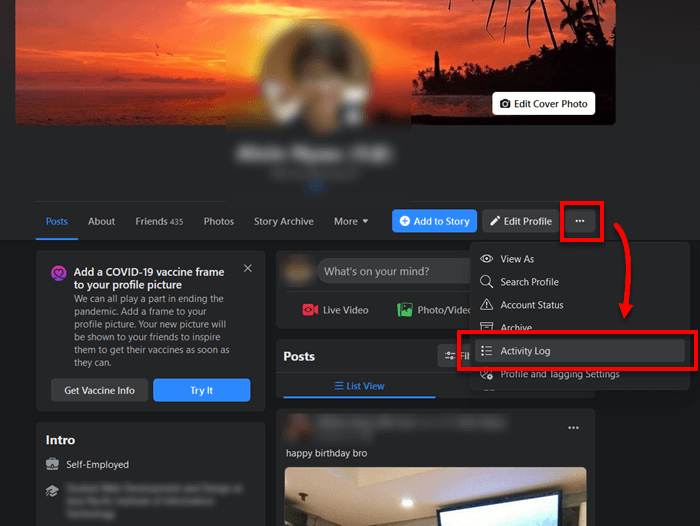
Task: Open the three-dot profile options button
Action: (x=579, y=221)
